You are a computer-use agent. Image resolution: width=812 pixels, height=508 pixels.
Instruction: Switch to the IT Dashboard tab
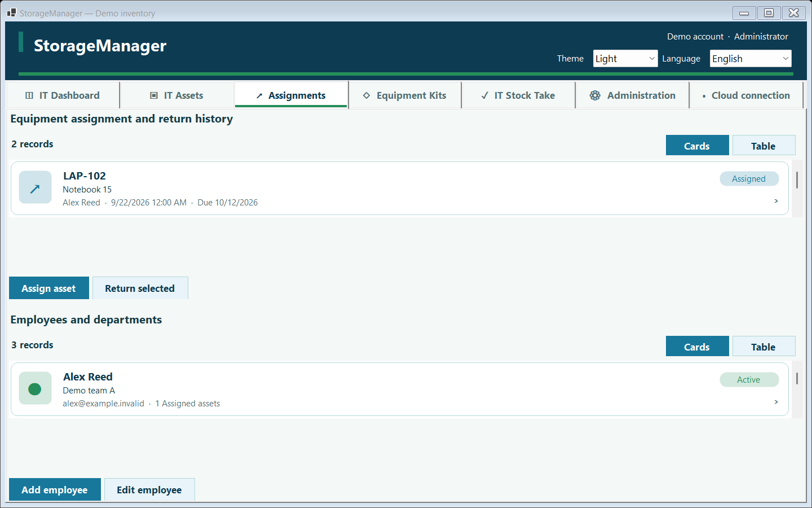63,95
